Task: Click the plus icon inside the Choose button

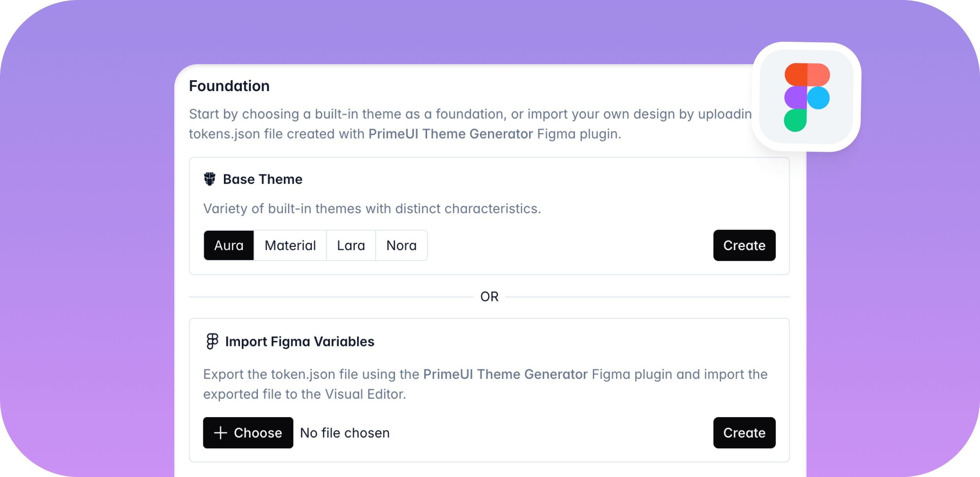Action: 221,432
